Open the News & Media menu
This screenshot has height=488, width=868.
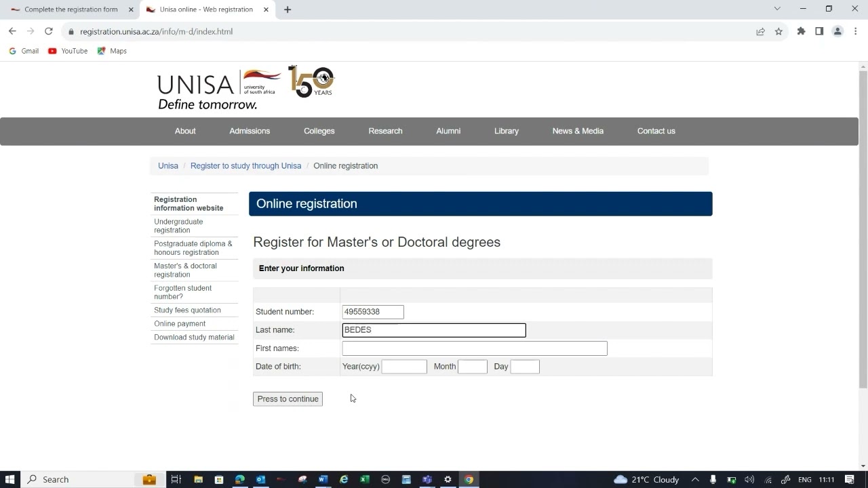click(578, 131)
